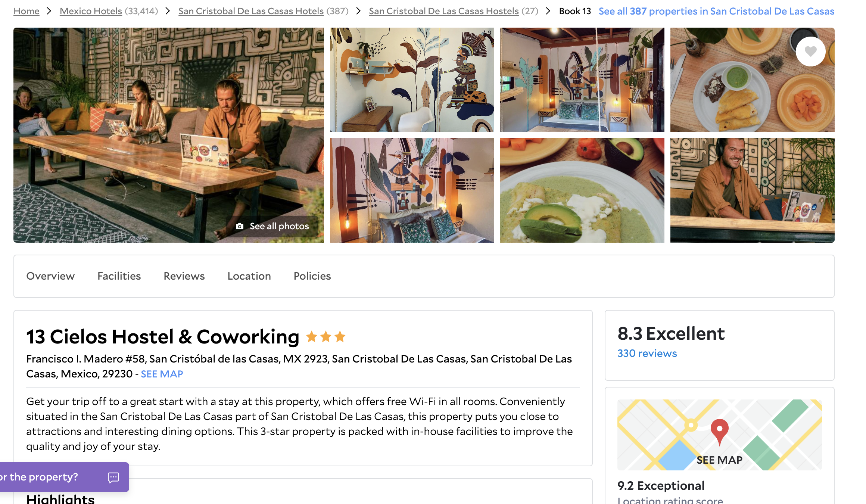Open the chat bubble icon on purple banner
866x504 pixels.
[x=113, y=477]
